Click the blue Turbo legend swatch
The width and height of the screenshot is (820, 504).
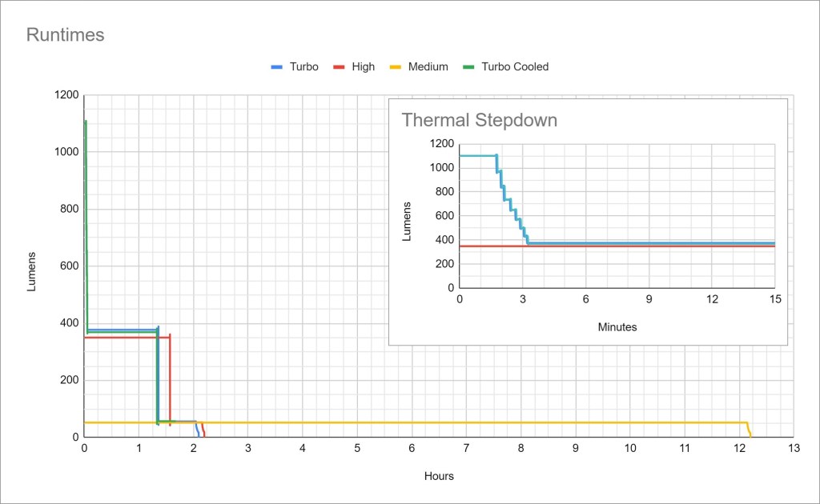278,67
